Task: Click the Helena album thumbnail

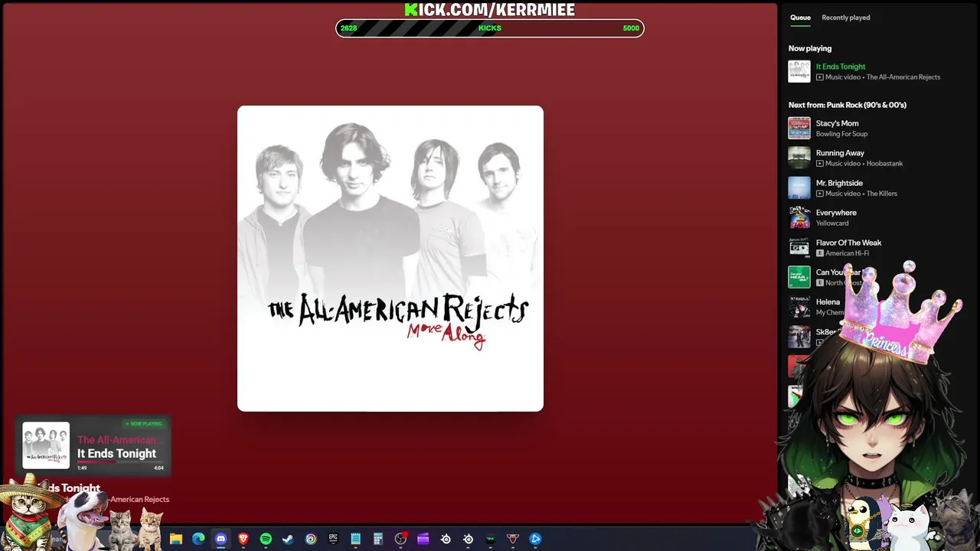Action: (x=799, y=307)
